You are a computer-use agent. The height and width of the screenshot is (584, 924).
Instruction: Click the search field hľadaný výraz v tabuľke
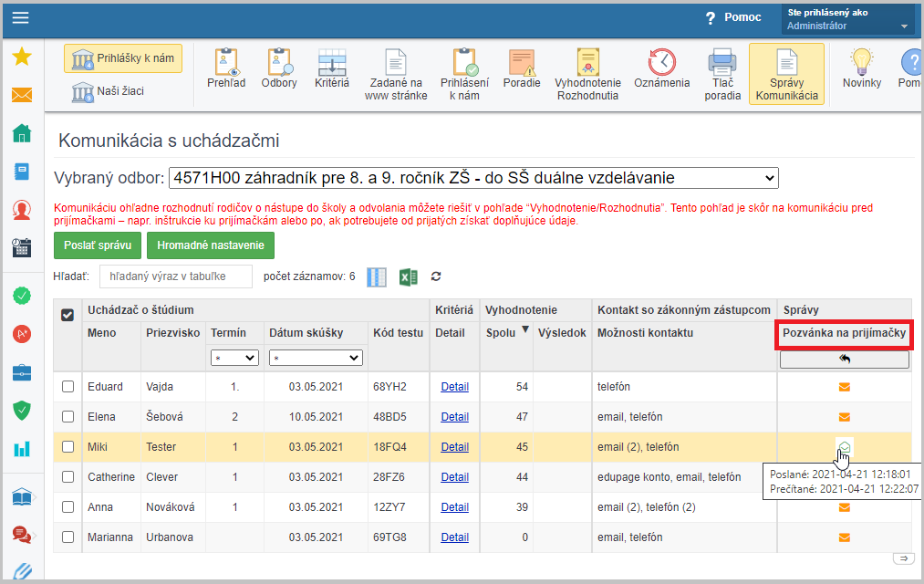pyautogui.click(x=176, y=276)
